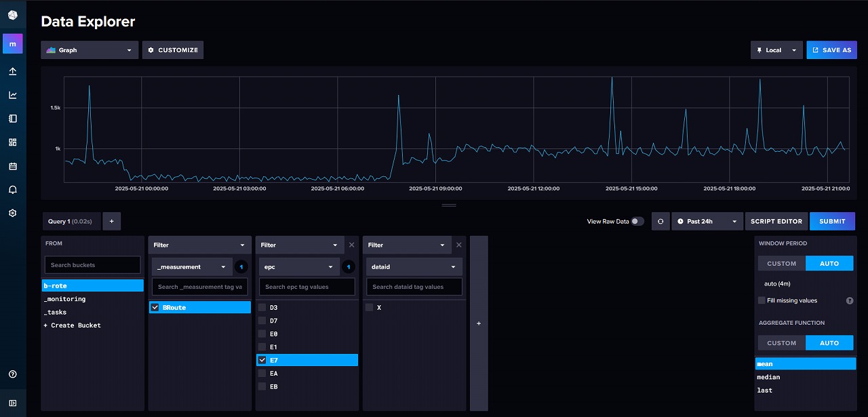Open Dashboards icon in sidebar
The height and width of the screenshot is (417, 868).
click(x=12, y=142)
